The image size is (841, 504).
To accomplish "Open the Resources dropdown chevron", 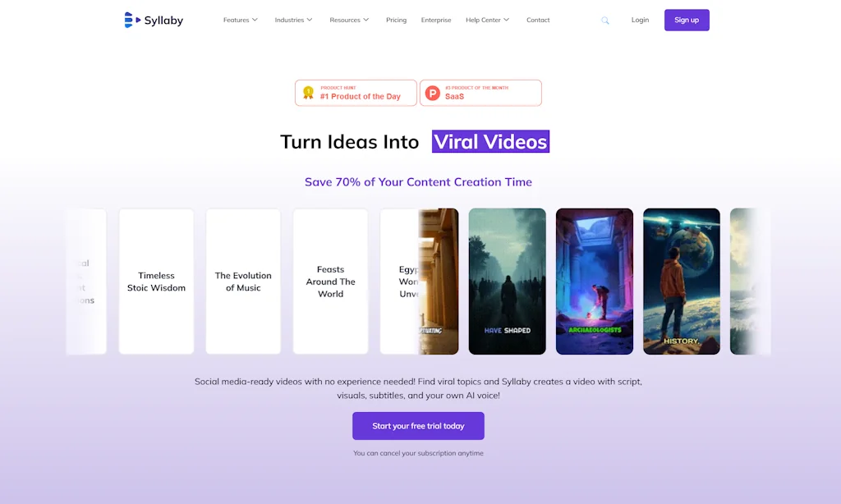I will tap(366, 20).
